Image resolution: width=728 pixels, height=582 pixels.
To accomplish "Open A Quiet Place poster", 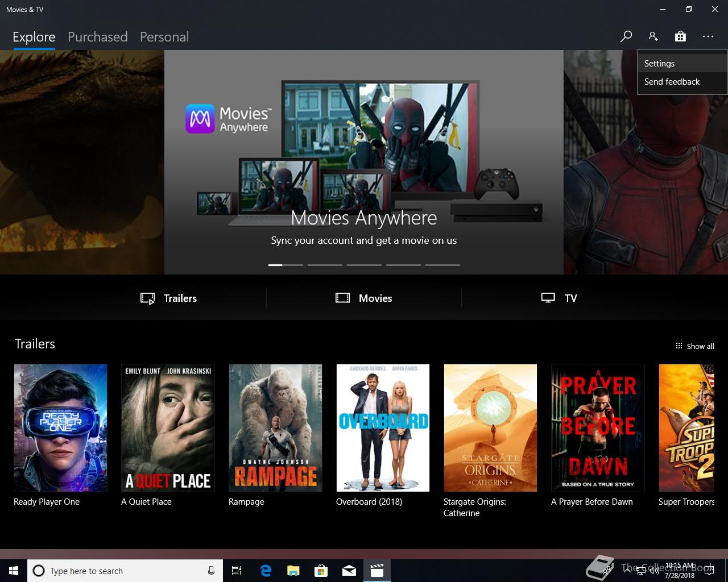I will (168, 428).
